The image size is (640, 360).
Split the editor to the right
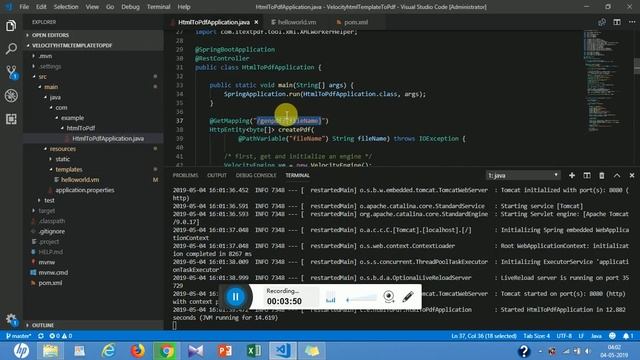pos(617,22)
